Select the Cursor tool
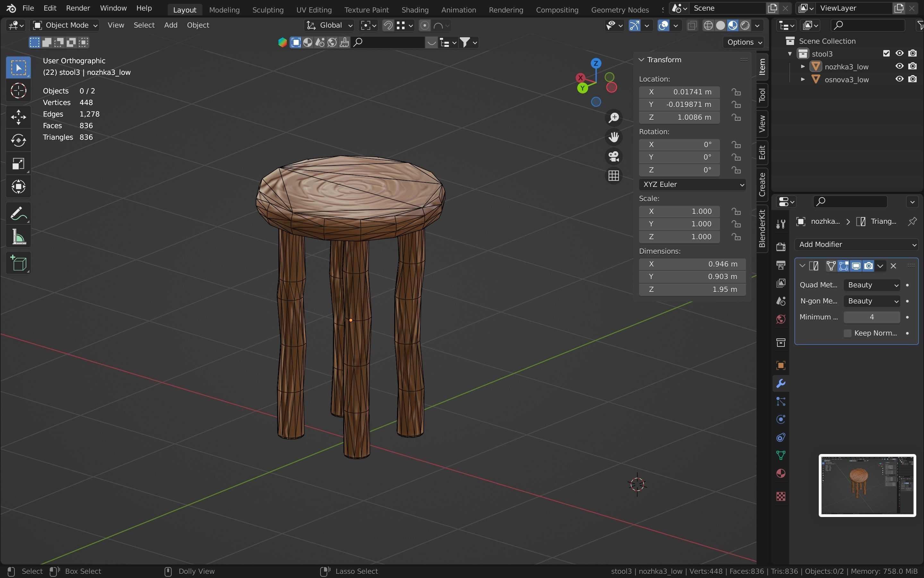Viewport: 924px width, 578px height. tap(18, 91)
